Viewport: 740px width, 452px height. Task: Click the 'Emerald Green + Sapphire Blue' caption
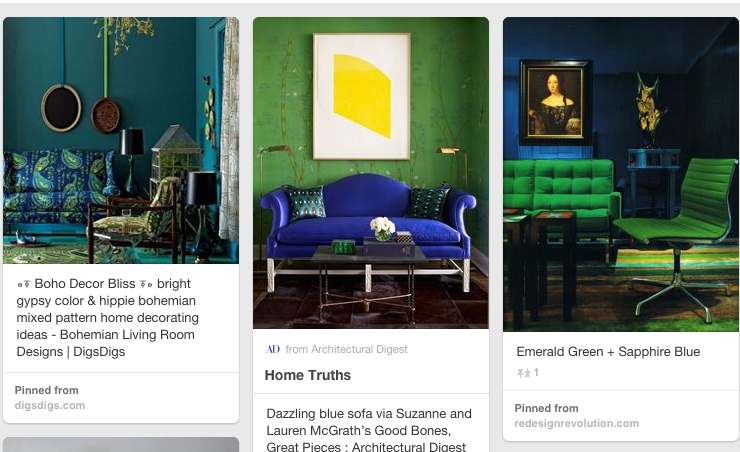pyautogui.click(x=608, y=352)
